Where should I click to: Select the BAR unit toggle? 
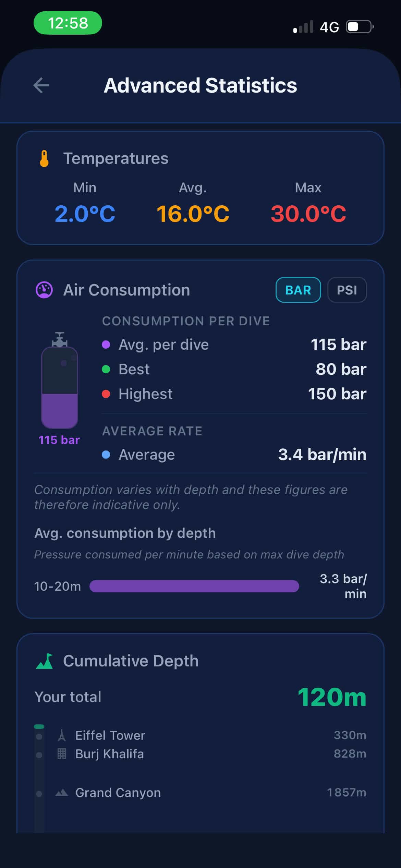click(298, 290)
